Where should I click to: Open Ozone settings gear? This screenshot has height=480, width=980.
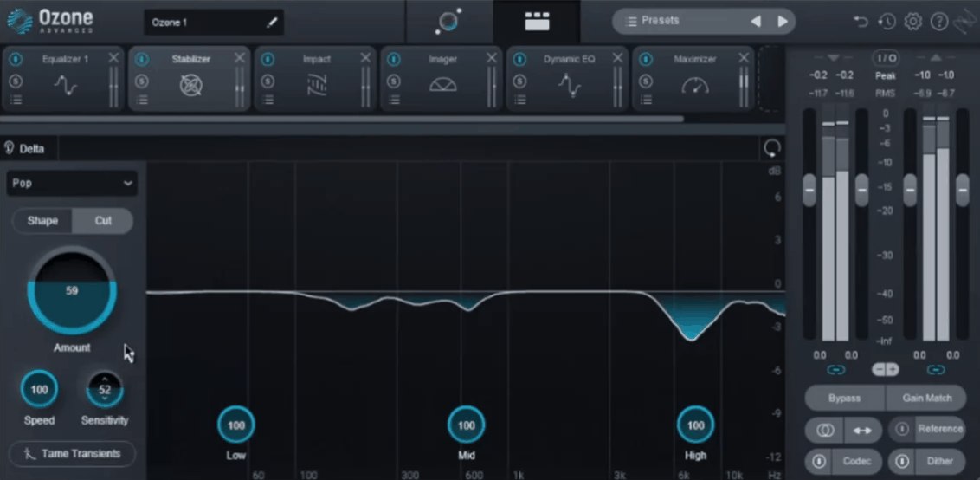913,22
